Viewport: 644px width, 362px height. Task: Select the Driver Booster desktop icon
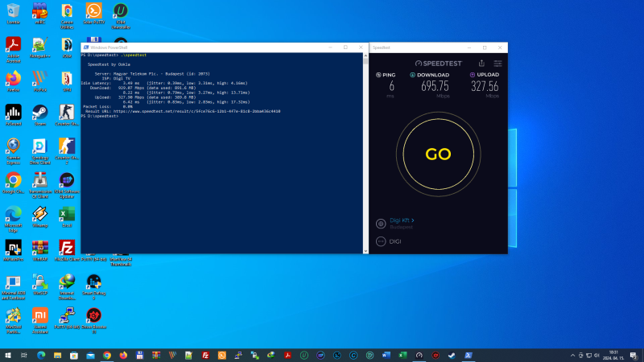point(93,320)
